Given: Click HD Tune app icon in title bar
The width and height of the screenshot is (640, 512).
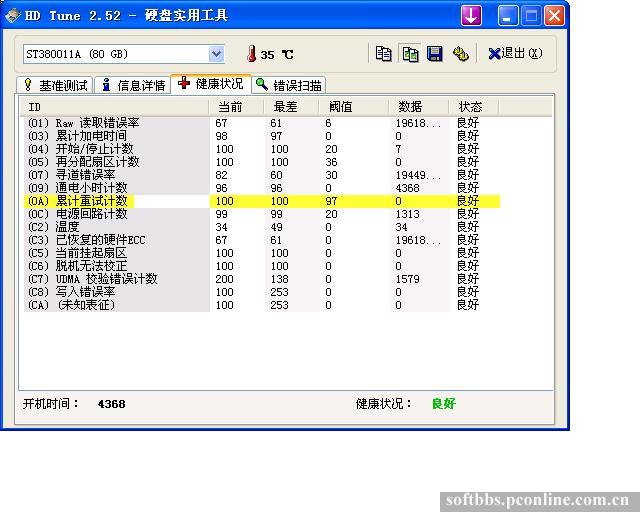Looking at the screenshot, I should (x=13, y=16).
